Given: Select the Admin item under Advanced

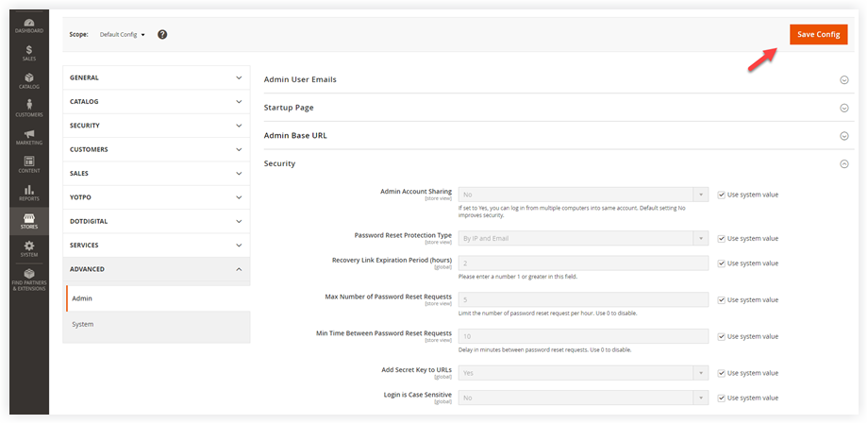Looking at the screenshot, I should click(x=158, y=298).
